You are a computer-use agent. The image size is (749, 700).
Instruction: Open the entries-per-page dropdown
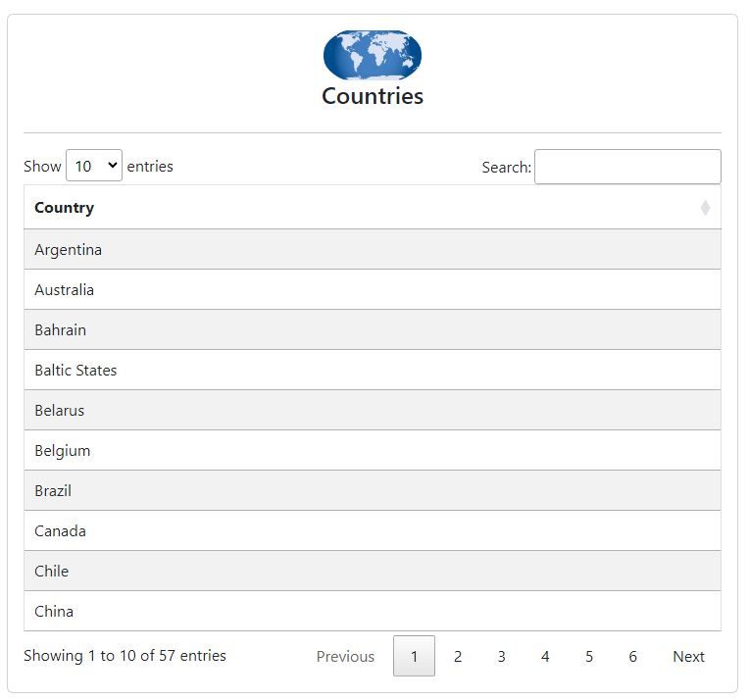(x=94, y=167)
